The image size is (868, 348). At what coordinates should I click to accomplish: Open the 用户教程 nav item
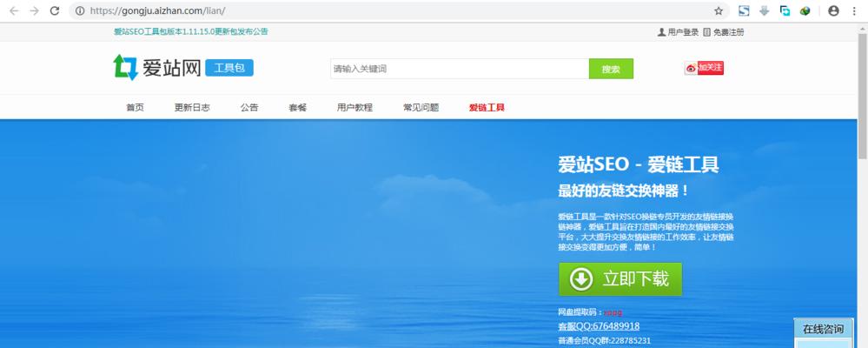click(x=354, y=108)
